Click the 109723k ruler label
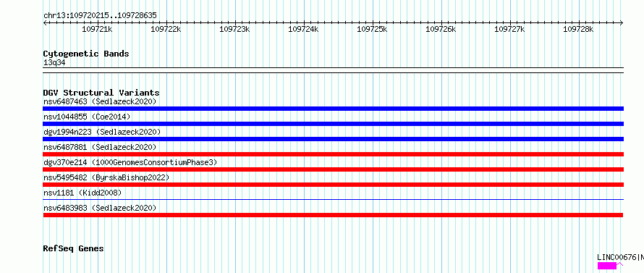This screenshot has width=644, height=273. click(x=234, y=29)
